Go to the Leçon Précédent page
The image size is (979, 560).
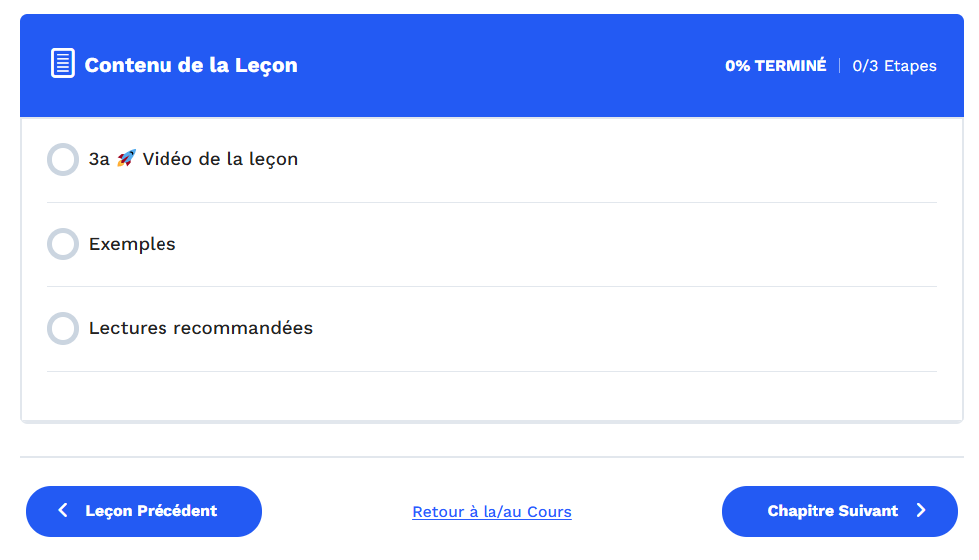[144, 511]
